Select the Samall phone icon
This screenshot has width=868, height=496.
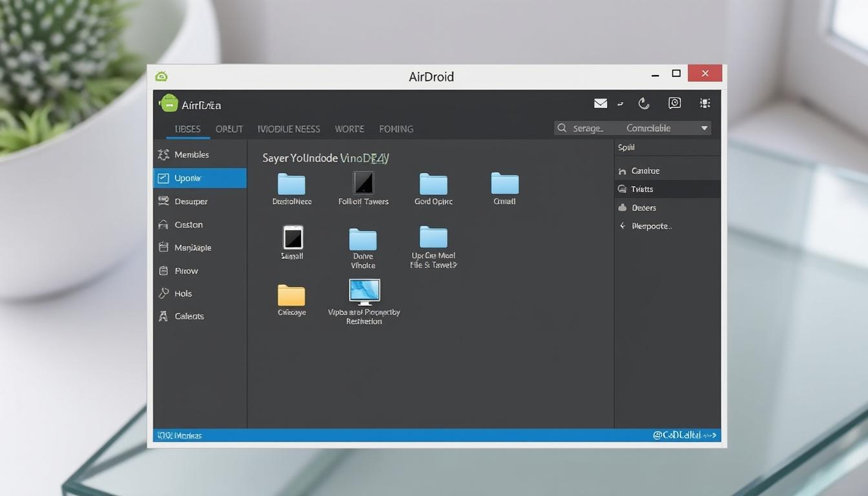pos(293,237)
